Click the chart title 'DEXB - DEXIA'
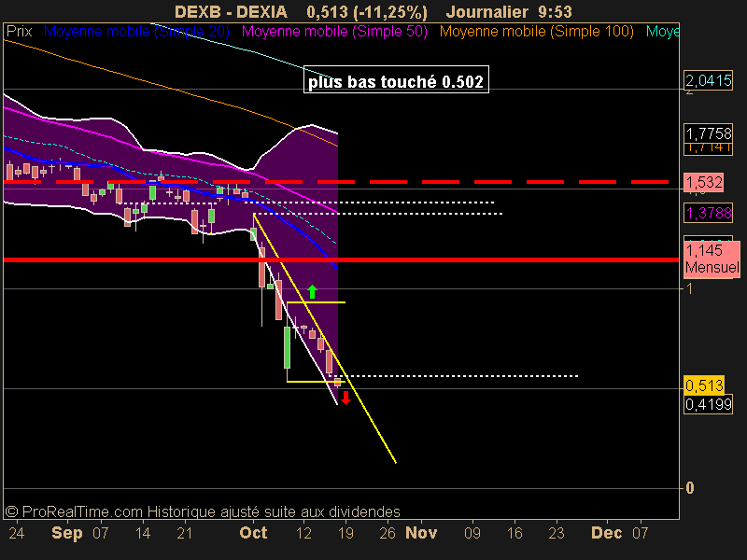Image resolution: width=747 pixels, height=560 pixels. click(x=231, y=11)
